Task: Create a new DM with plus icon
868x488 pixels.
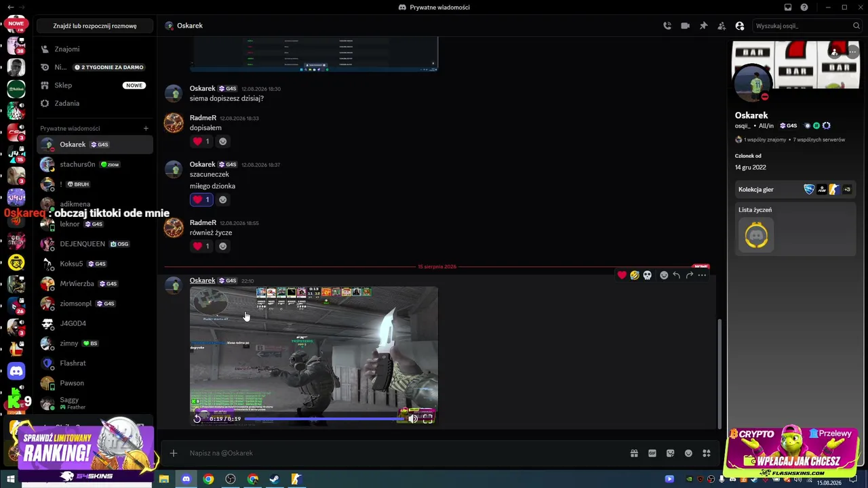Action: click(x=146, y=128)
